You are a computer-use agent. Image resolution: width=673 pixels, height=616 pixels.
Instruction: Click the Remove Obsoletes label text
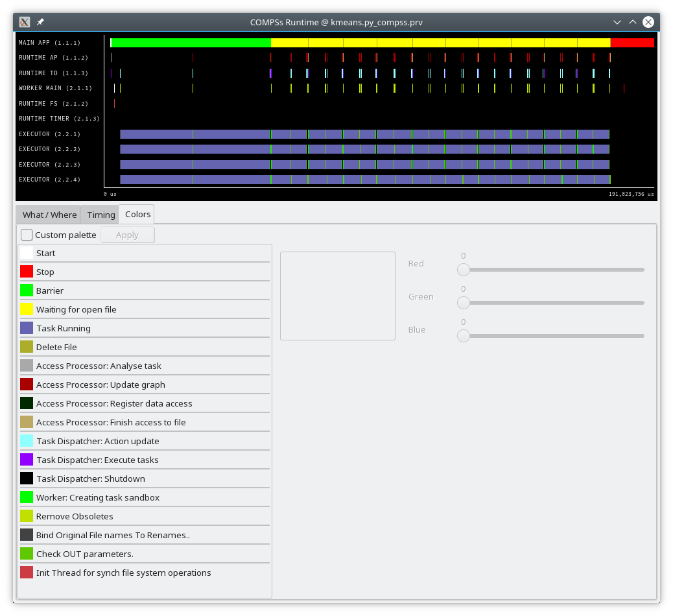(x=75, y=516)
